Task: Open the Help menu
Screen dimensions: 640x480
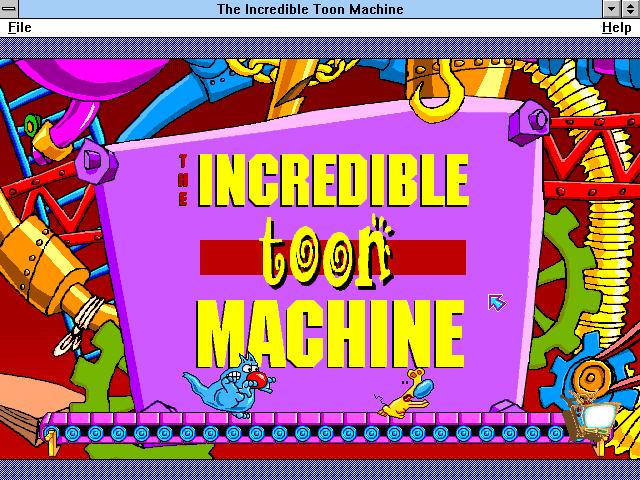Action: point(616,27)
